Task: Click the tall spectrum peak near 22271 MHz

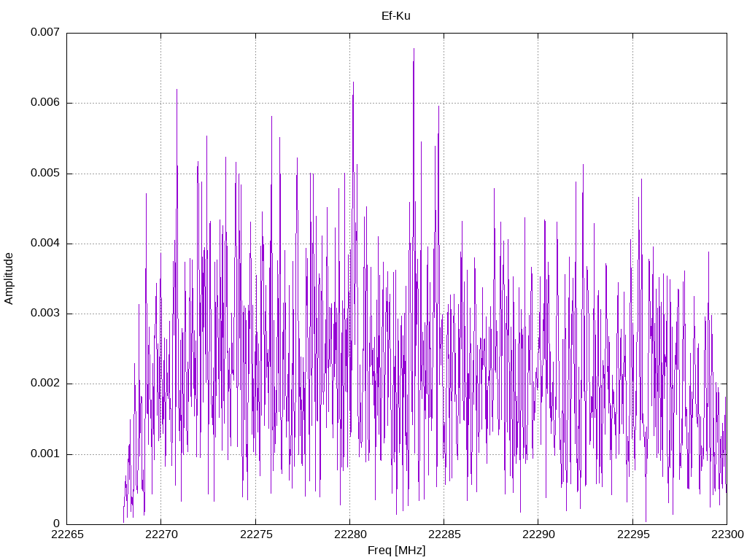Action: (x=177, y=90)
